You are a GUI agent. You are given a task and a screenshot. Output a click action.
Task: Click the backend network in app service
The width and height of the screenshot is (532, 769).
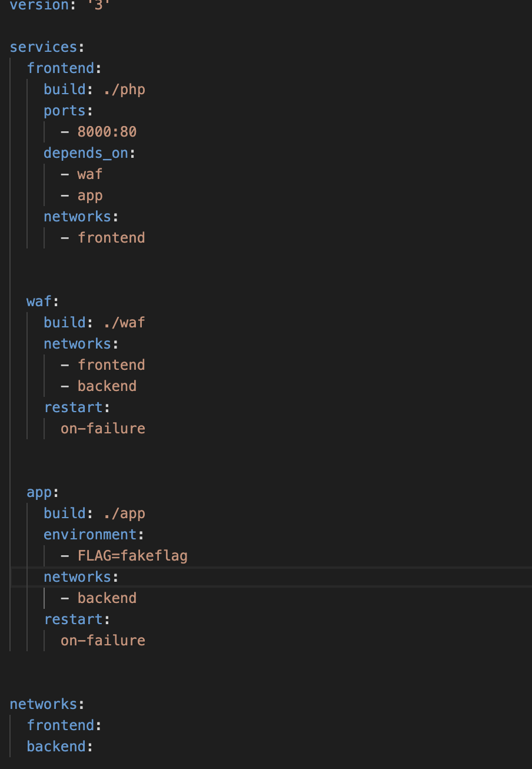click(107, 598)
